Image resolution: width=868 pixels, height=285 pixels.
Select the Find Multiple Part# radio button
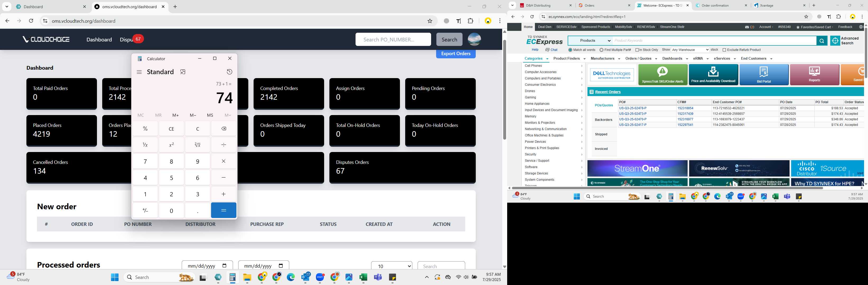(x=601, y=50)
